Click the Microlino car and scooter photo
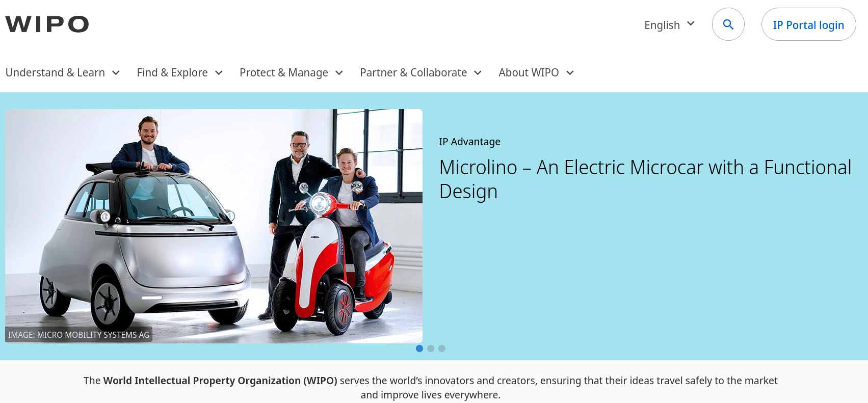This screenshot has height=403, width=868. coord(214,226)
